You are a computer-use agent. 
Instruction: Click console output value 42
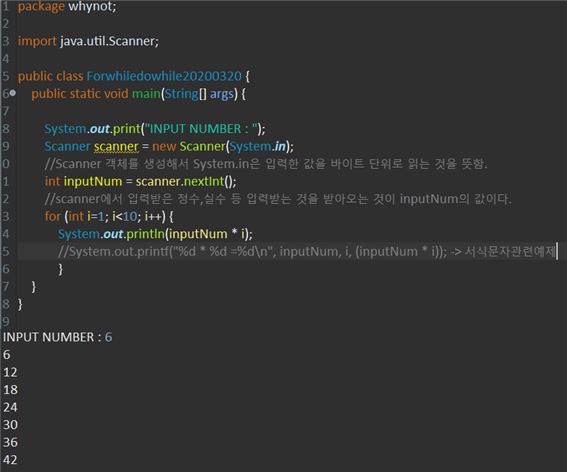[x=10, y=460]
